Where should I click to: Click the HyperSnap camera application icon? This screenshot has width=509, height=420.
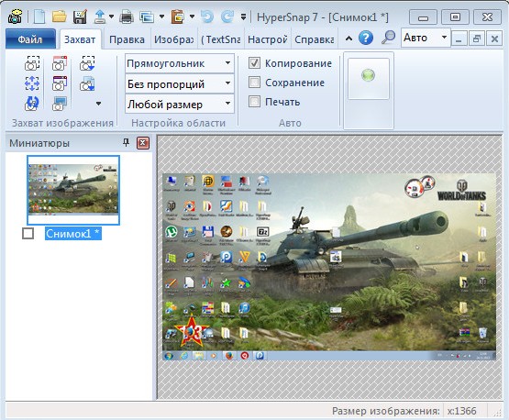pos(15,17)
